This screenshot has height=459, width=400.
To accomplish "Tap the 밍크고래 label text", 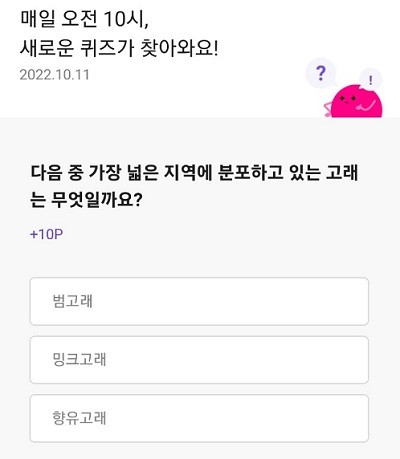I will click(79, 360).
